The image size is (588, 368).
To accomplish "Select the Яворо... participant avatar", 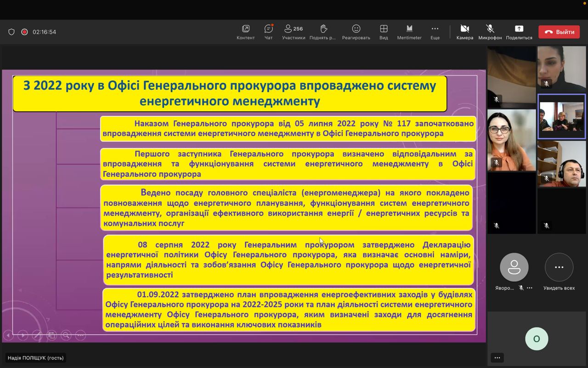I will pyautogui.click(x=514, y=267).
